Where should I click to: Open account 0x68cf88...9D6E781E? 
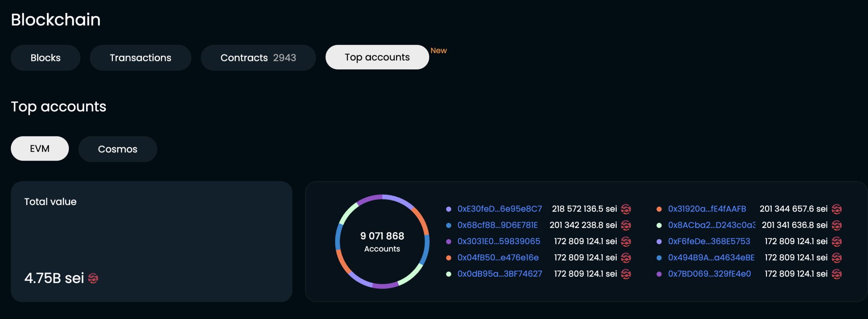[x=497, y=225]
